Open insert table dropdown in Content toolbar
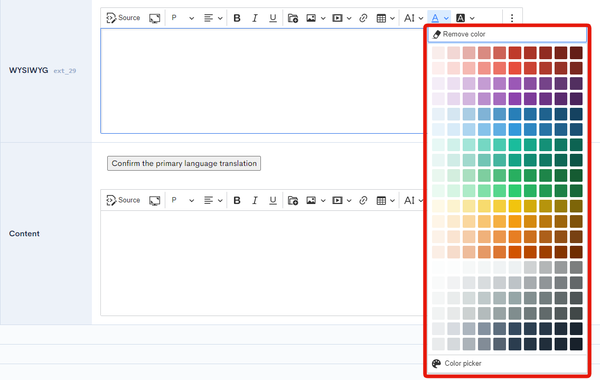Viewport: 600px width, 380px height. [385, 200]
